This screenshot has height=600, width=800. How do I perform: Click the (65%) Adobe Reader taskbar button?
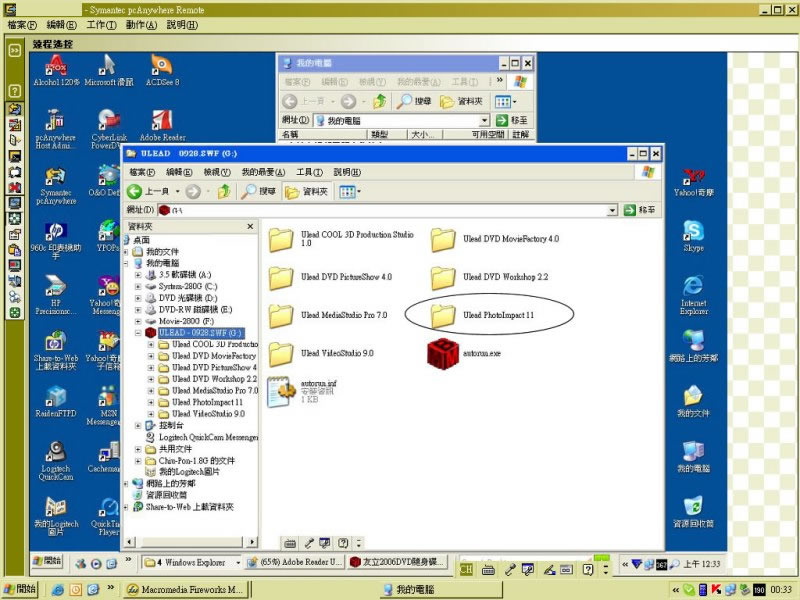294,563
